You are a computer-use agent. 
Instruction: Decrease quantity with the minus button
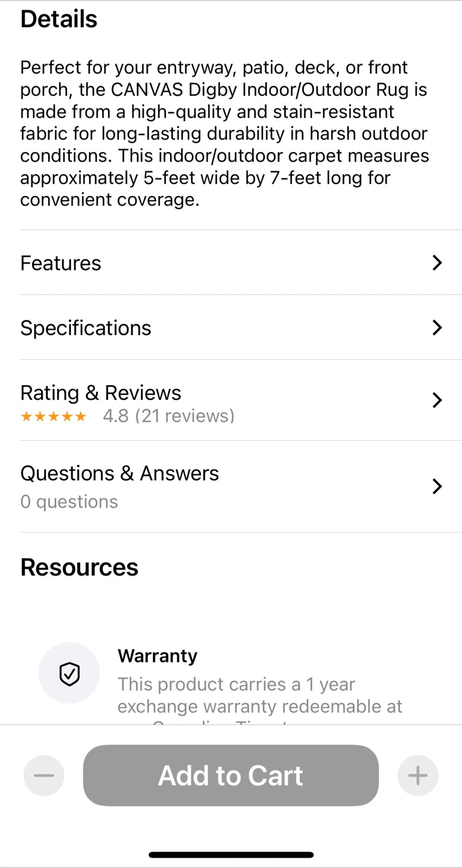click(x=44, y=776)
